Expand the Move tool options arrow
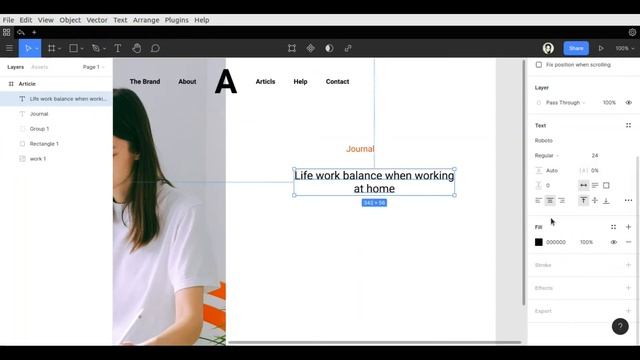The image size is (640, 360). pyautogui.click(x=37, y=49)
